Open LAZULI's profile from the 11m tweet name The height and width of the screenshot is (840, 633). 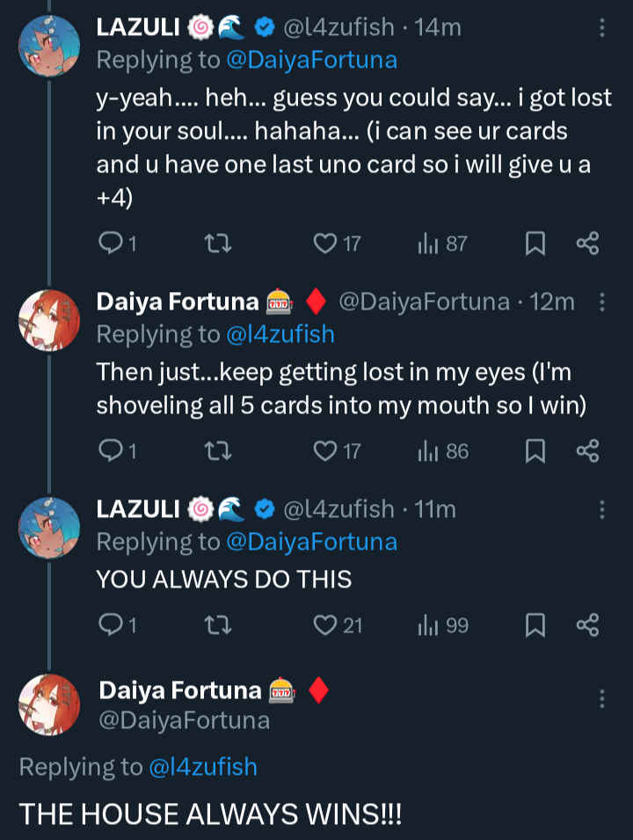[x=138, y=508]
